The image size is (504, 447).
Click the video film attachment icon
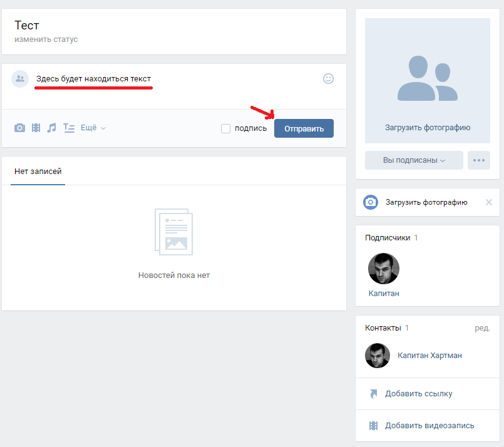tap(36, 128)
